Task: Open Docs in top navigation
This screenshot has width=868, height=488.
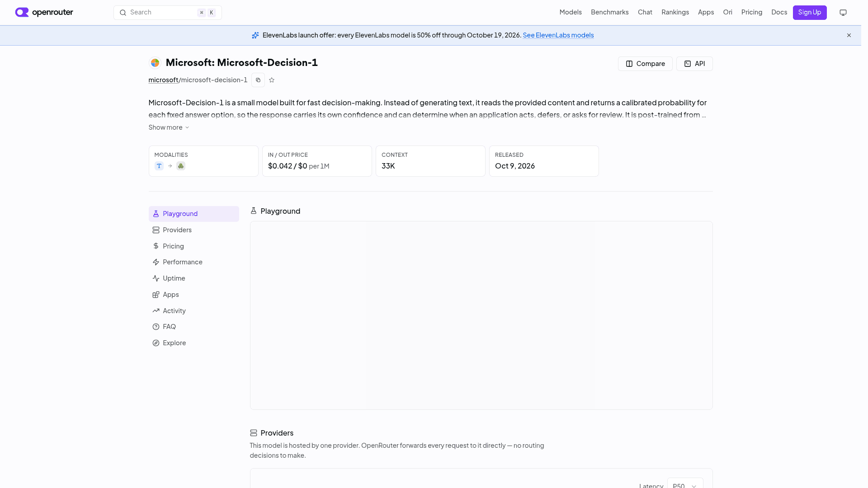Action: point(779,12)
